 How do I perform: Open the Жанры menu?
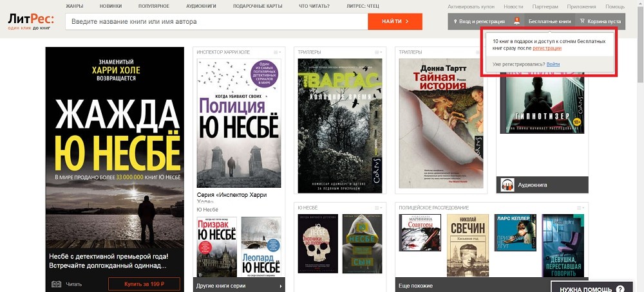click(x=74, y=6)
